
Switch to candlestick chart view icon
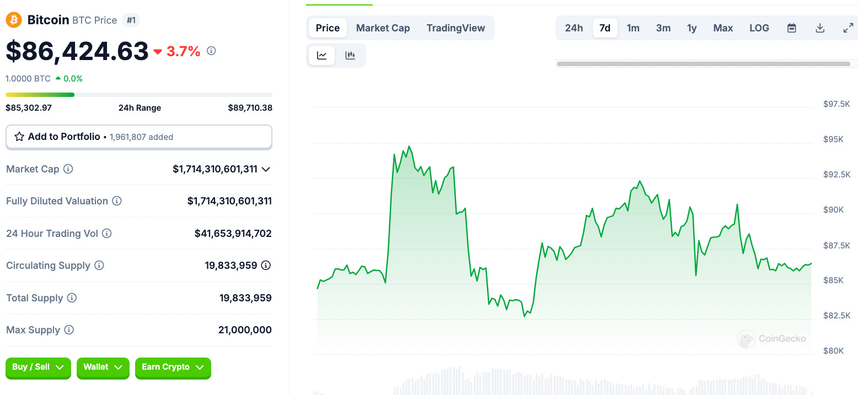(350, 55)
